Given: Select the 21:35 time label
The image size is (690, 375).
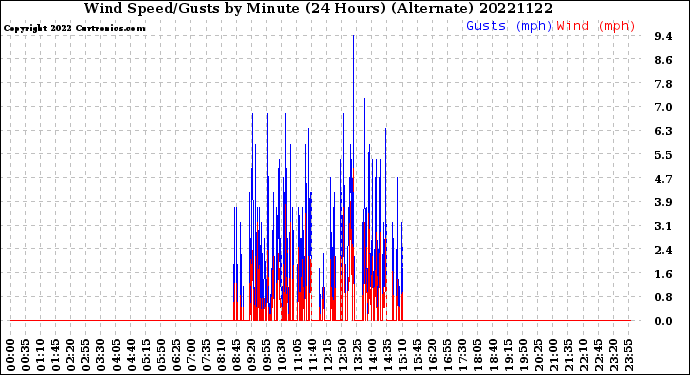Looking at the screenshot, I should (x=567, y=355).
